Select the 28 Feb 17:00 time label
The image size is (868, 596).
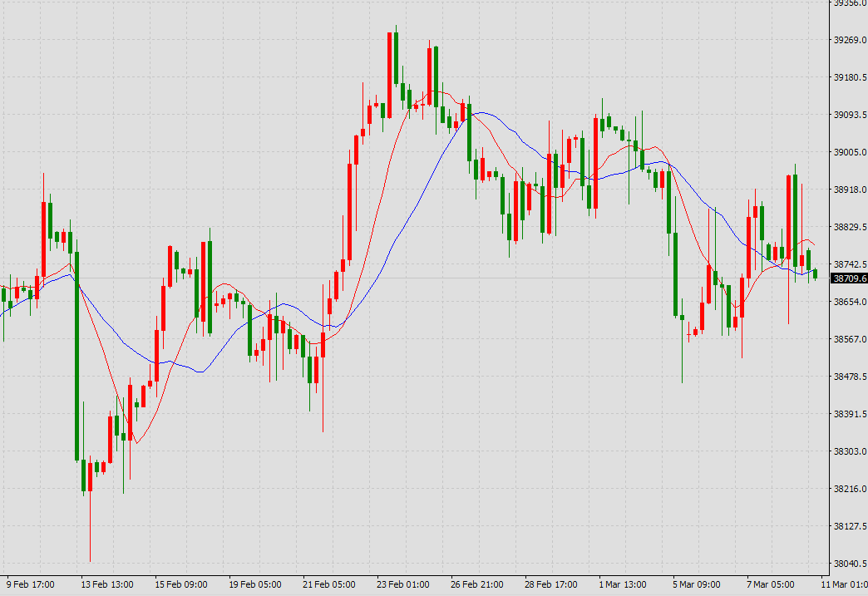tap(550, 584)
